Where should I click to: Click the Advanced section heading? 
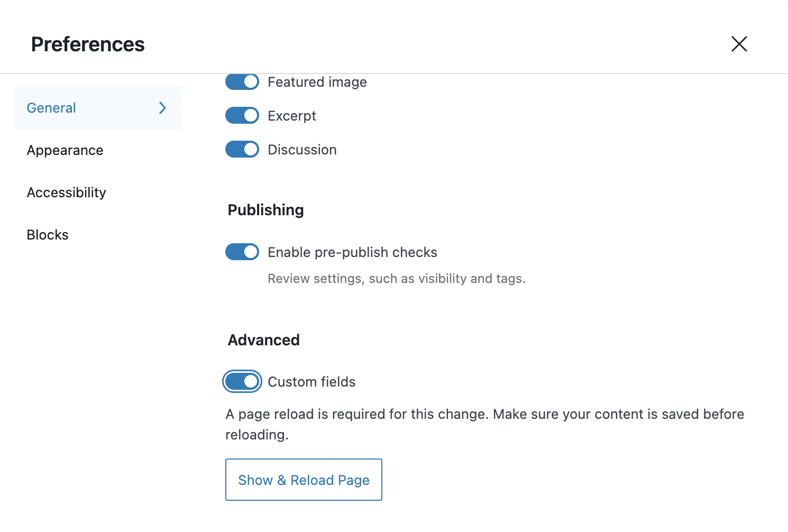coord(263,340)
